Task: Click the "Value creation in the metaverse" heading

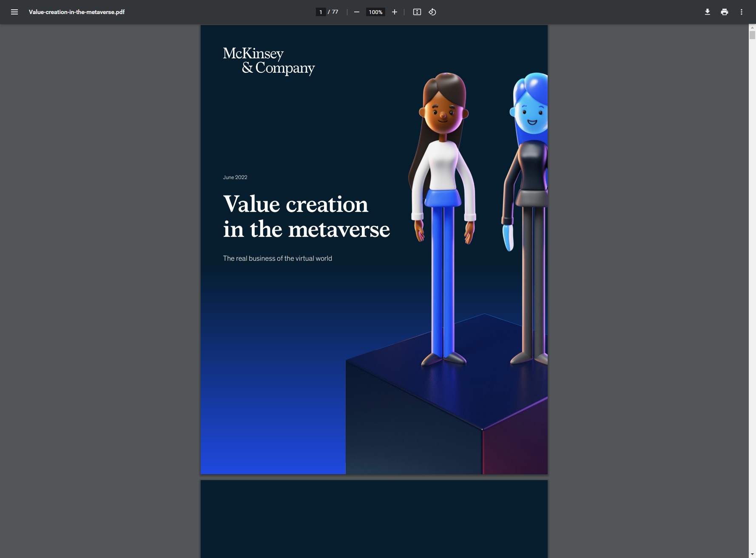Action: 306,216
